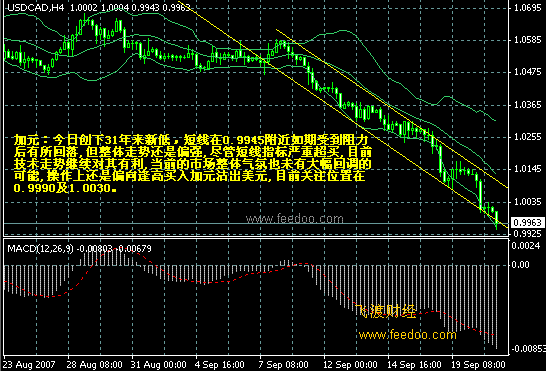
Task: Click the gray www.feedoo.com watermark
Action: [295, 219]
